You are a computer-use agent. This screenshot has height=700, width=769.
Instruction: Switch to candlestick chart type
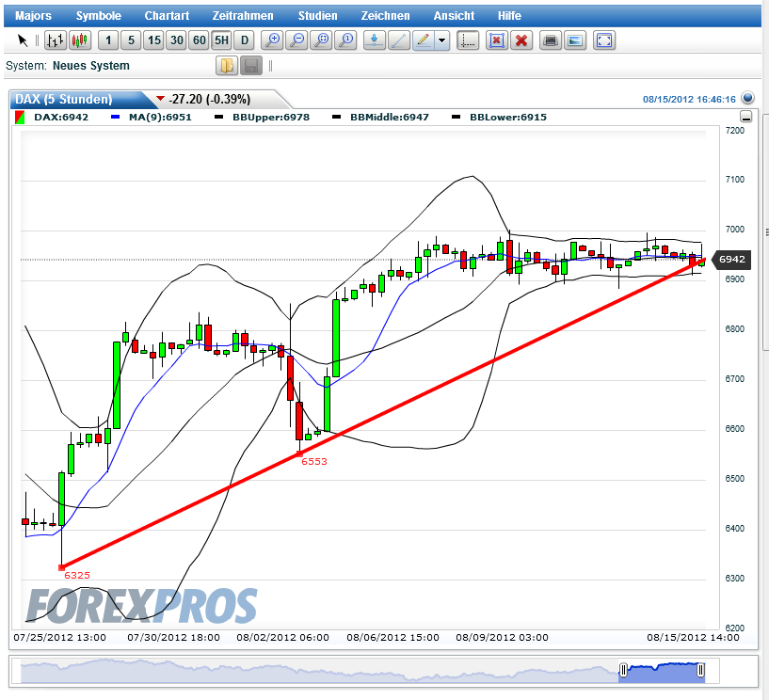[80, 40]
